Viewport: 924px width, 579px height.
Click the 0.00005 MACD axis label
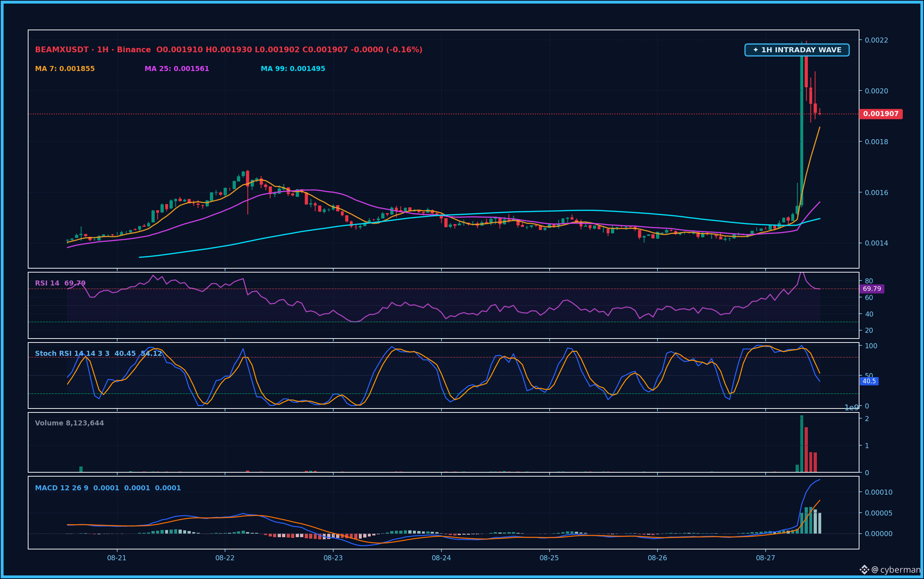[x=879, y=513]
